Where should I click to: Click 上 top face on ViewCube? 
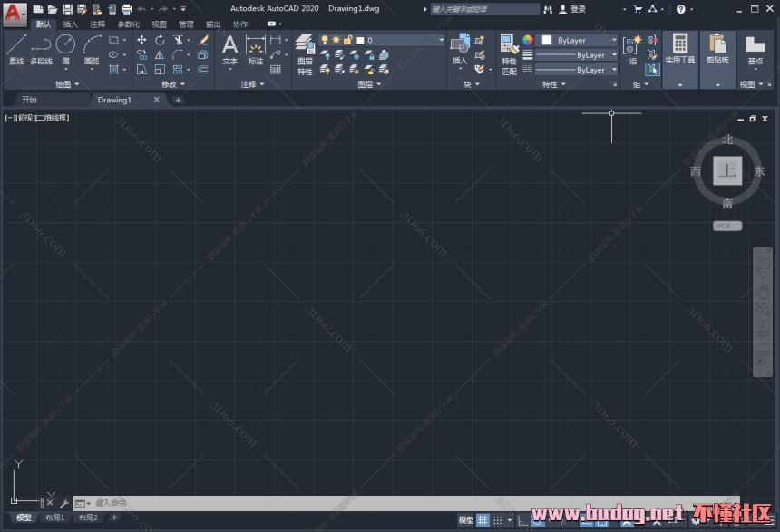pyautogui.click(x=727, y=170)
